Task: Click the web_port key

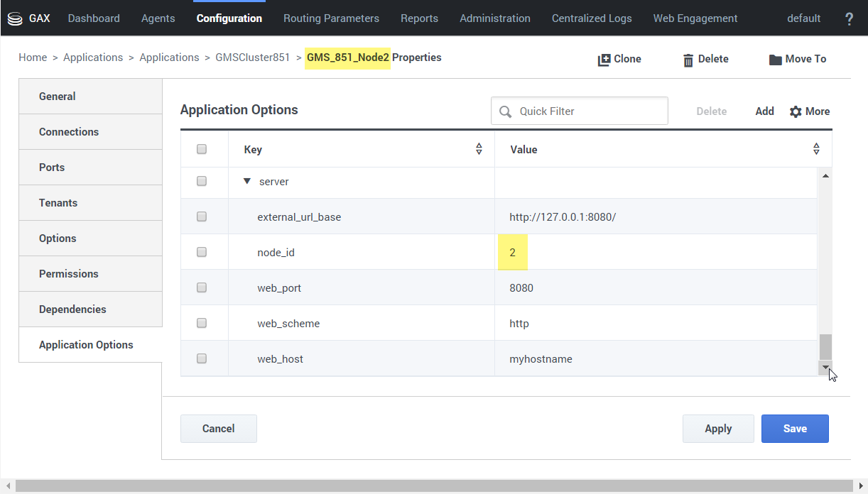Action: point(280,287)
